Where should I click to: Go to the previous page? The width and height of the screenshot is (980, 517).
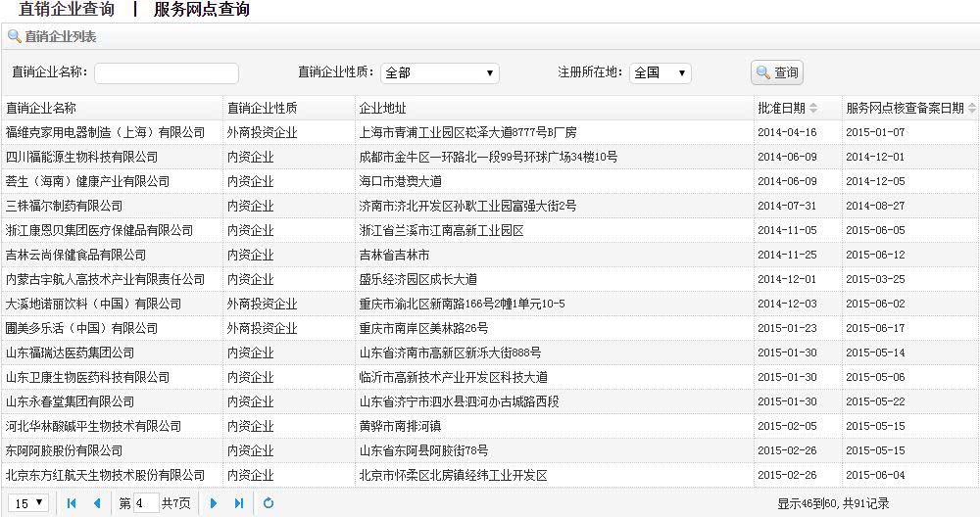click(97, 503)
